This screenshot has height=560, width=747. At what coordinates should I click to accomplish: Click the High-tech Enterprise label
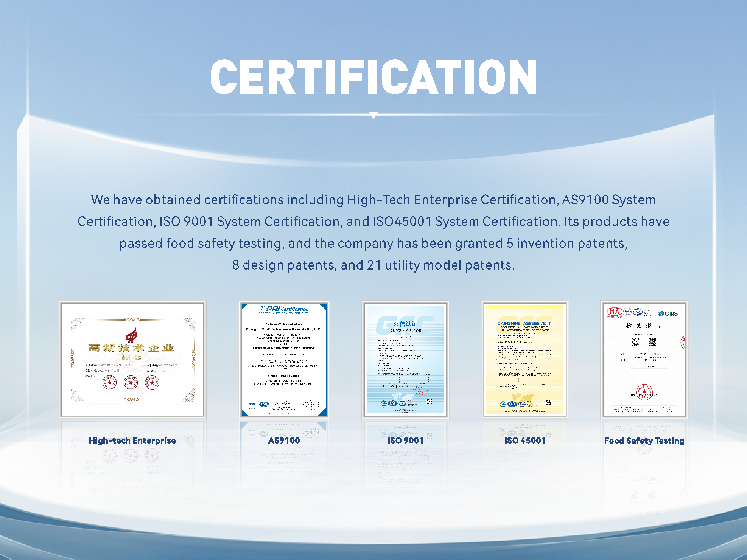[x=132, y=441]
